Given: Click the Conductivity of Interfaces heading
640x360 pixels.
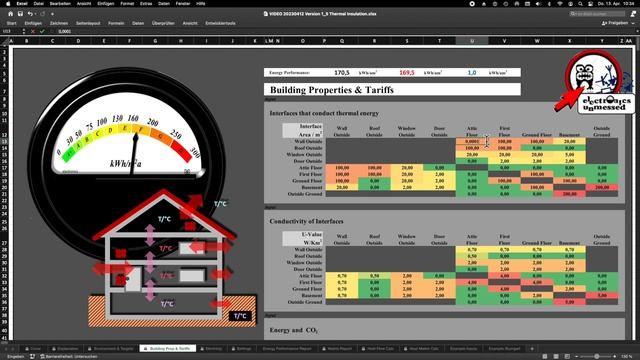Looking at the screenshot, I should (306, 221).
